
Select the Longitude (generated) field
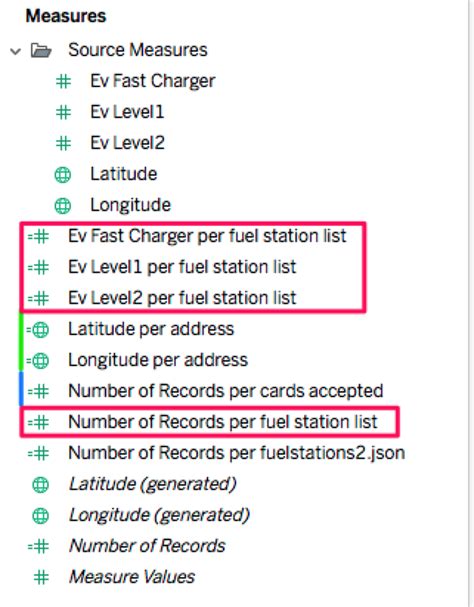(x=159, y=515)
